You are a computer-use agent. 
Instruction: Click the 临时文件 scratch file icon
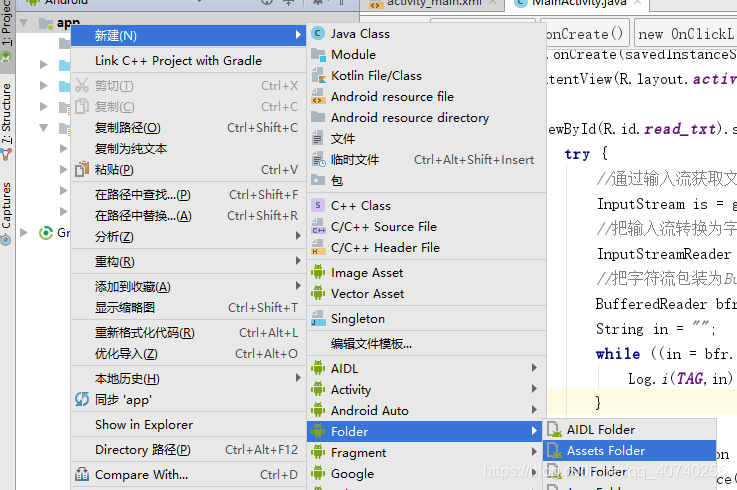(x=319, y=159)
